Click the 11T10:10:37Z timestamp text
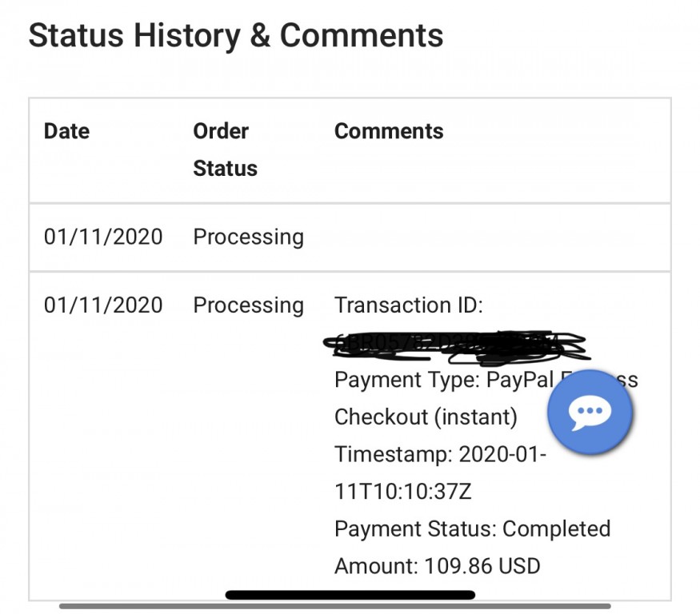 tap(402, 492)
